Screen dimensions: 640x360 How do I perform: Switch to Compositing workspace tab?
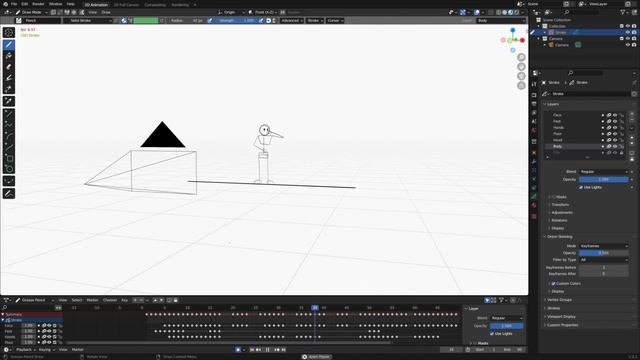tap(156, 5)
